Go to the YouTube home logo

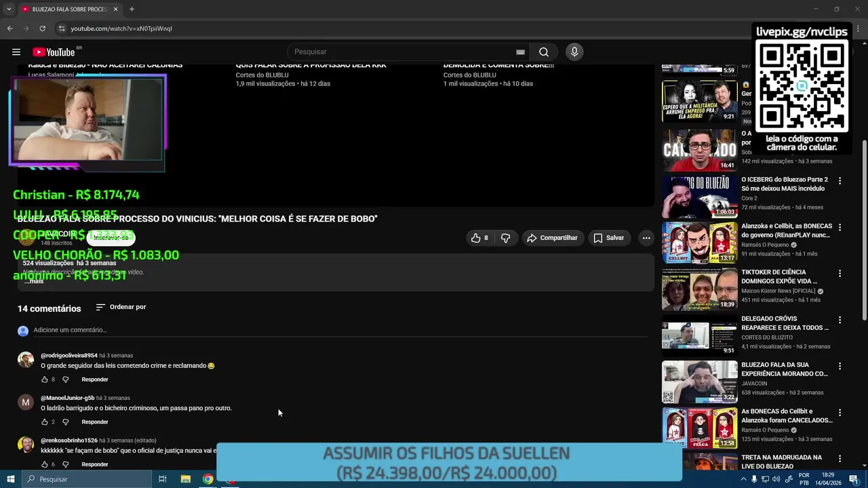pyautogui.click(x=54, y=52)
